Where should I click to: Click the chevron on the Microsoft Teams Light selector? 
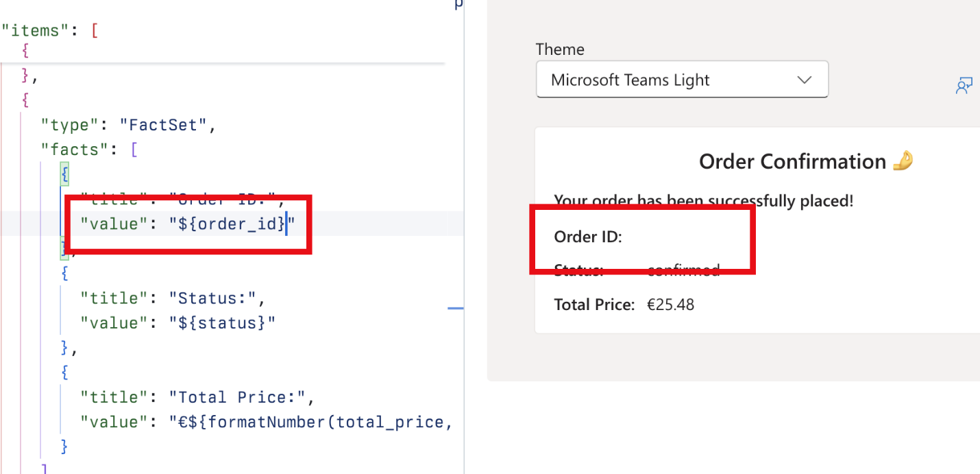point(805,79)
